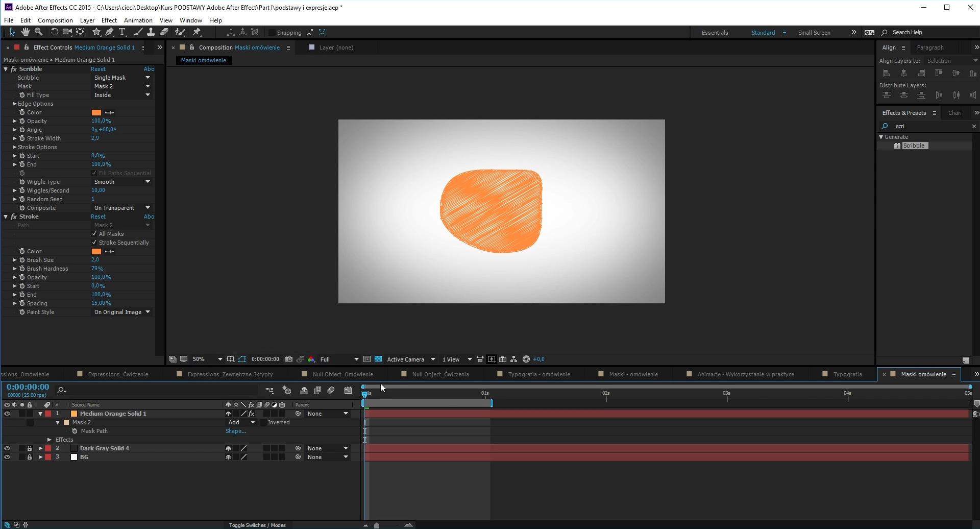
Task: Select the Horizontal Type tool
Action: 122,32
